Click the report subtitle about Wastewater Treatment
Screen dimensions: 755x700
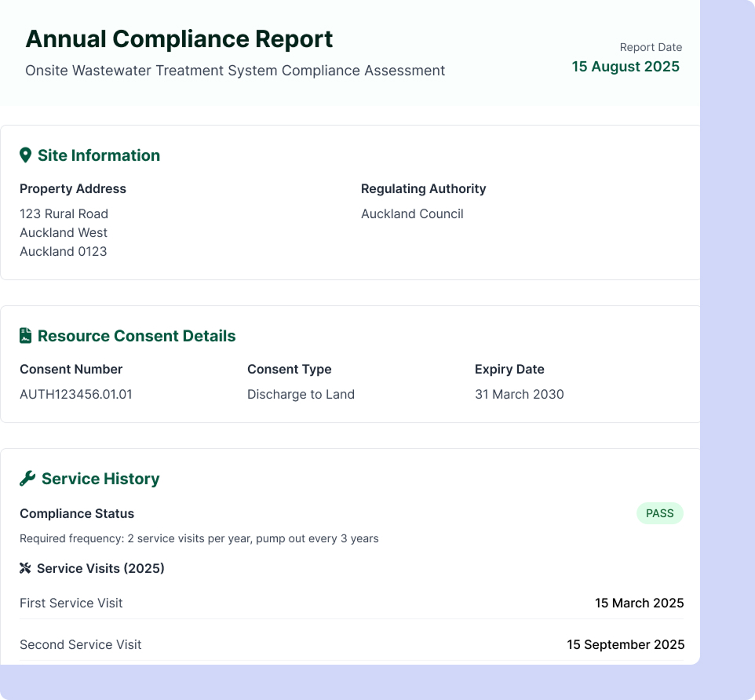click(235, 71)
